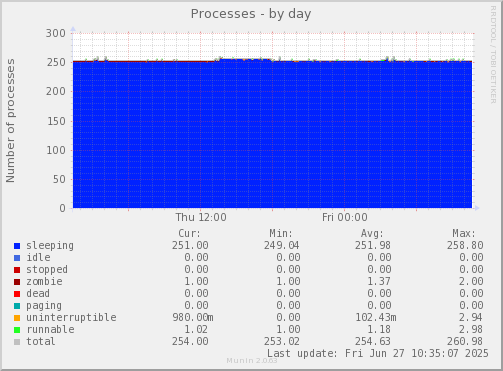Click the 'zombie' legend label

coord(44,281)
